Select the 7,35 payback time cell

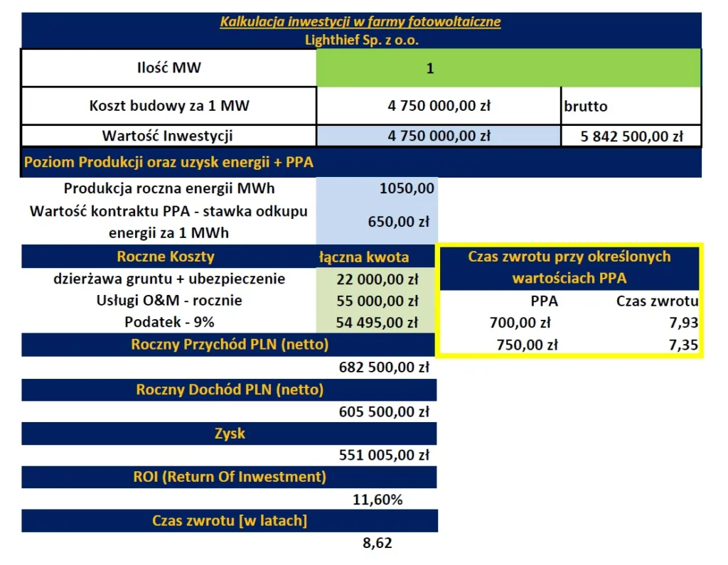pos(683,345)
